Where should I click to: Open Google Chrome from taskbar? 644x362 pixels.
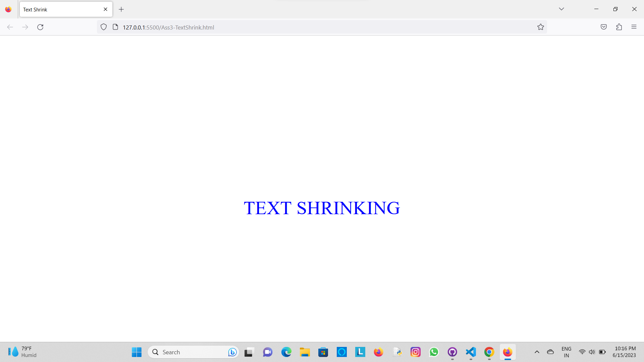tap(489, 352)
